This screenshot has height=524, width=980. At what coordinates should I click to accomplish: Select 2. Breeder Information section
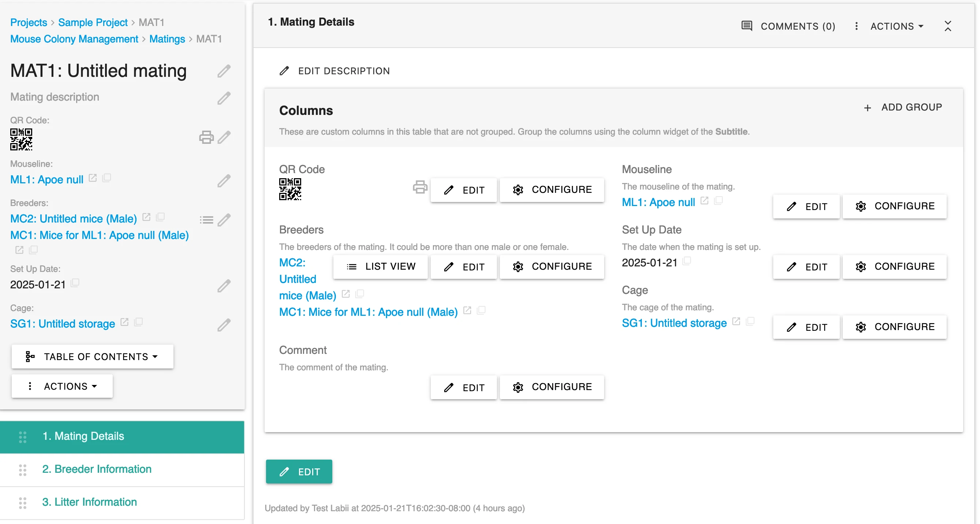coord(122,470)
